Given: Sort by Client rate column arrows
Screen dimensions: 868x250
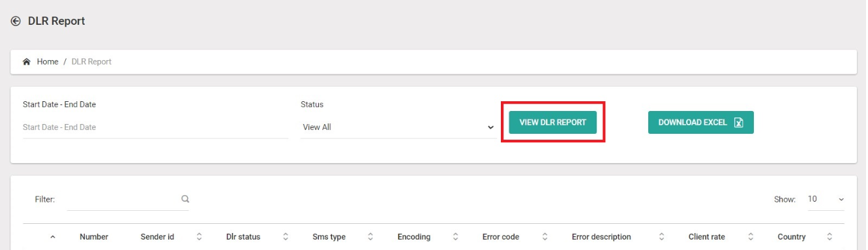Looking at the screenshot, I should pyautogui.click(x=751, y=237).
